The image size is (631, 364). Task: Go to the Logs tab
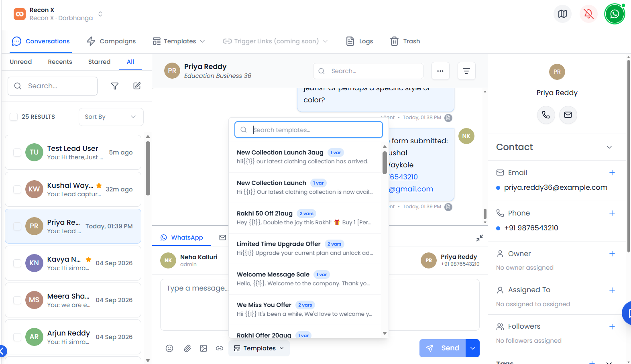[x=360, y=41]
